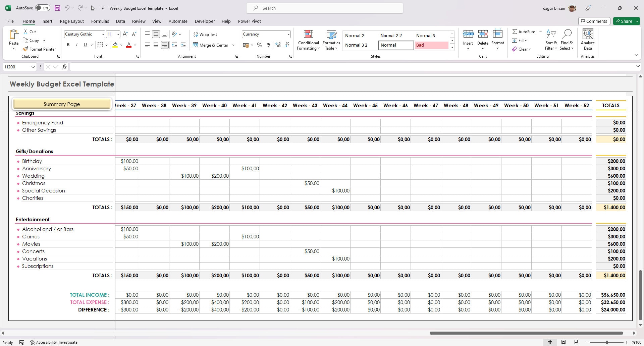This screenshot has height=346, width=644.
Task: Toggle the AutoSave switch on
Action: coord(43,7)
